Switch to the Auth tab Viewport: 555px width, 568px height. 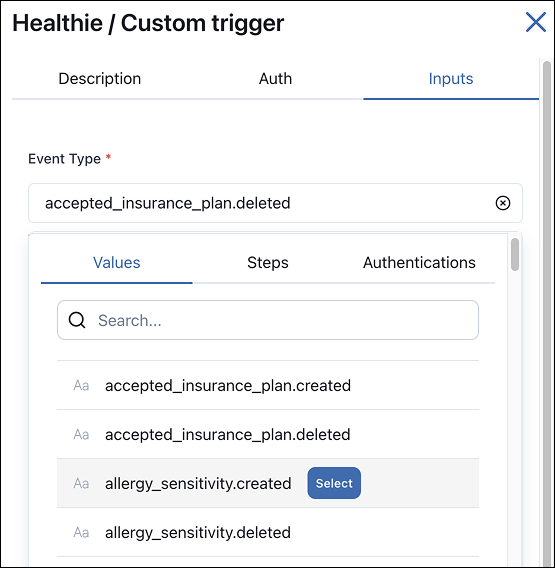(275, 79)
